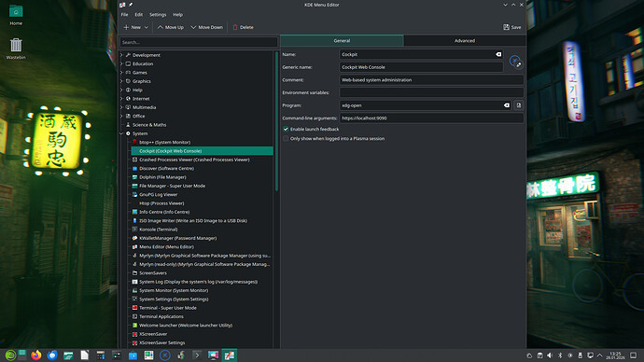Switch to the General tab
The height and width of the screenshot is (362, 644).
[x=342, y=41]
